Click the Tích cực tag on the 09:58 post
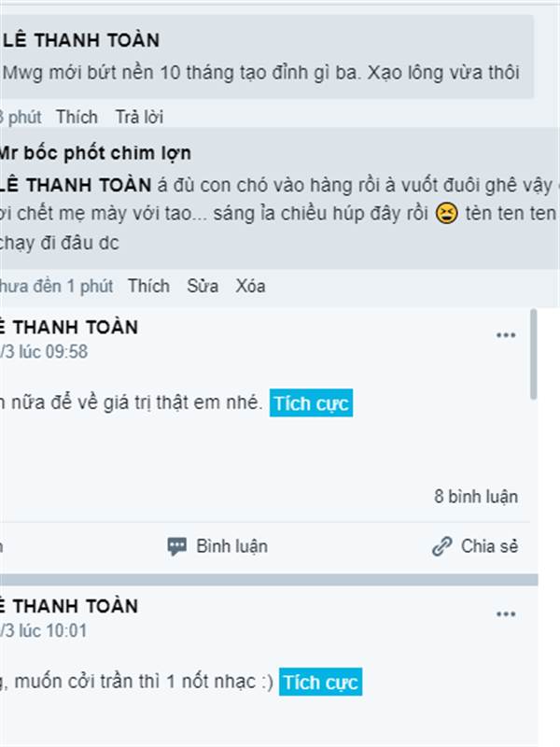This screenshot has width=560, height=747. (311, 403)
